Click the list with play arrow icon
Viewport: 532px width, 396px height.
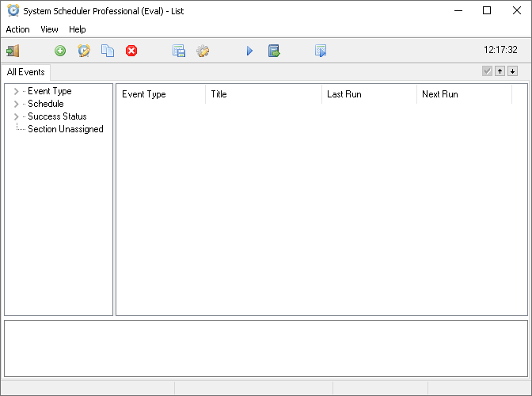[x=321, y=51]
